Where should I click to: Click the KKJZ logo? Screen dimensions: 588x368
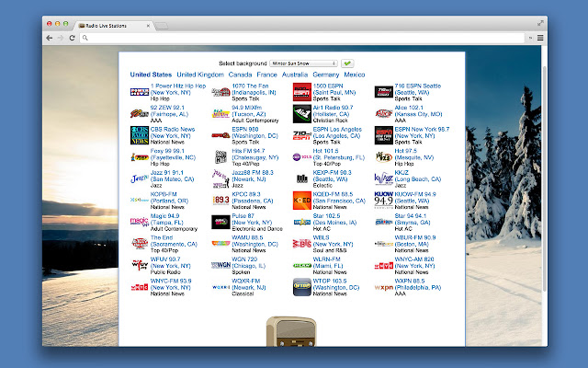pyautogui.click(x=384, y=178)
